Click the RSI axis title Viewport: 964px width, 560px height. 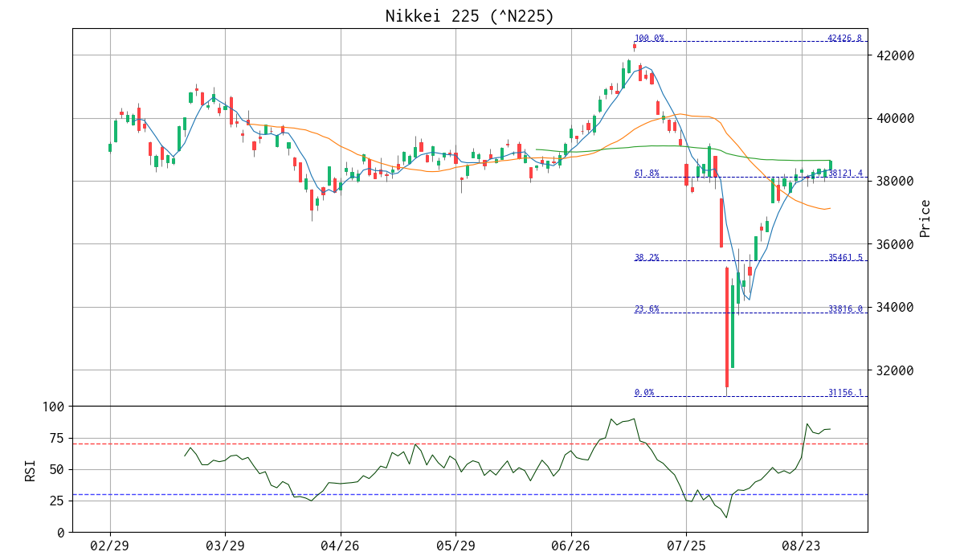click(31, 469)
